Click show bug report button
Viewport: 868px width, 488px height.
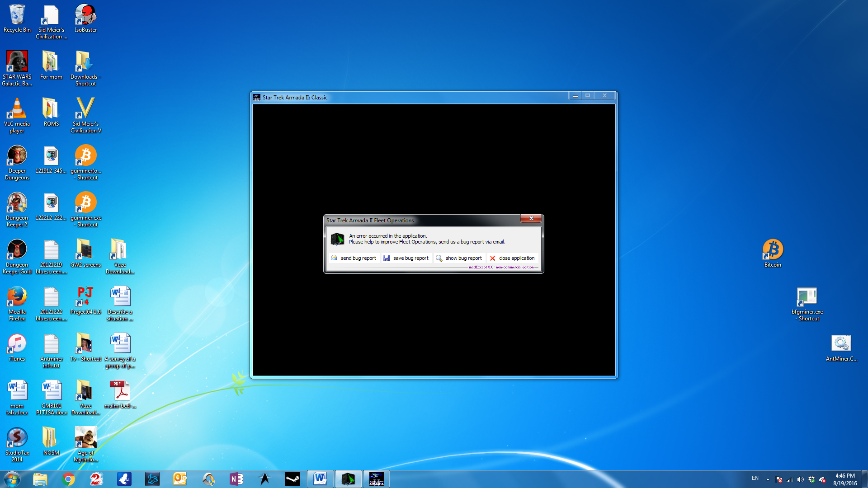click(459, 258)
